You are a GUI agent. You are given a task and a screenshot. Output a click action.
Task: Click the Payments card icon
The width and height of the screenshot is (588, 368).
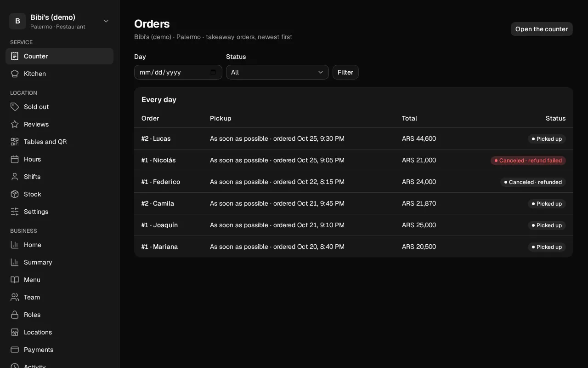(15, 350)
